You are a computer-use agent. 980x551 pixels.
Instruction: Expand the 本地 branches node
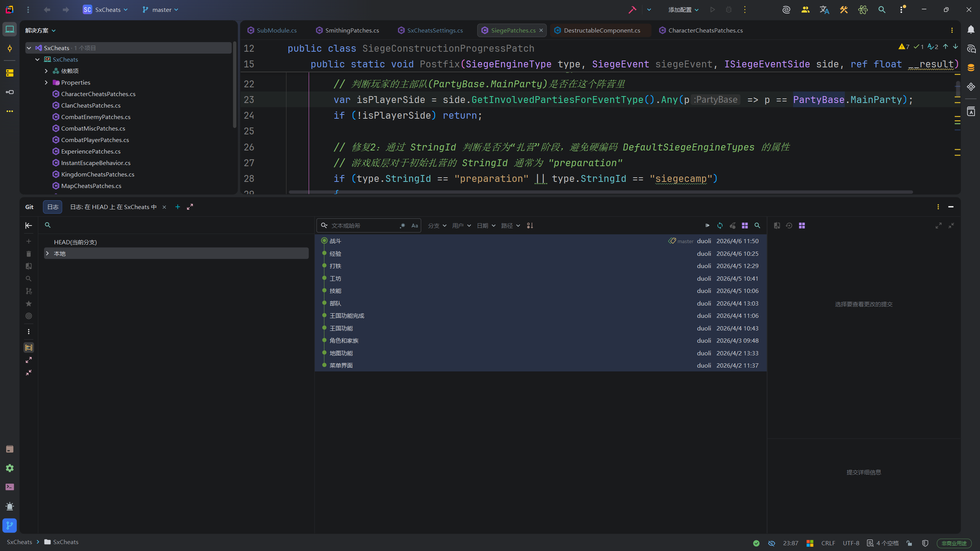click(47, 253)
